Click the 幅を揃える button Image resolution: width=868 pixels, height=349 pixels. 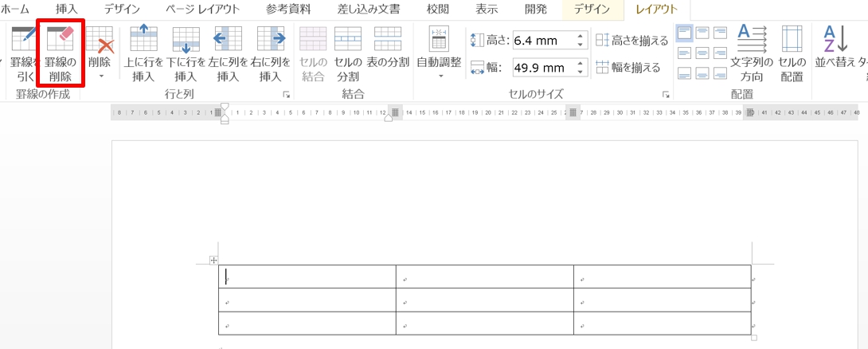coord(628,68)
